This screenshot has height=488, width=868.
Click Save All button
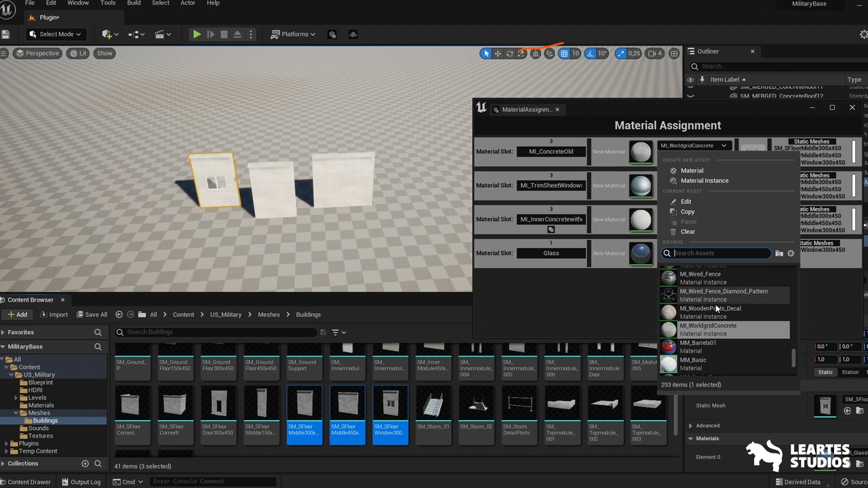tap(92, 314)
